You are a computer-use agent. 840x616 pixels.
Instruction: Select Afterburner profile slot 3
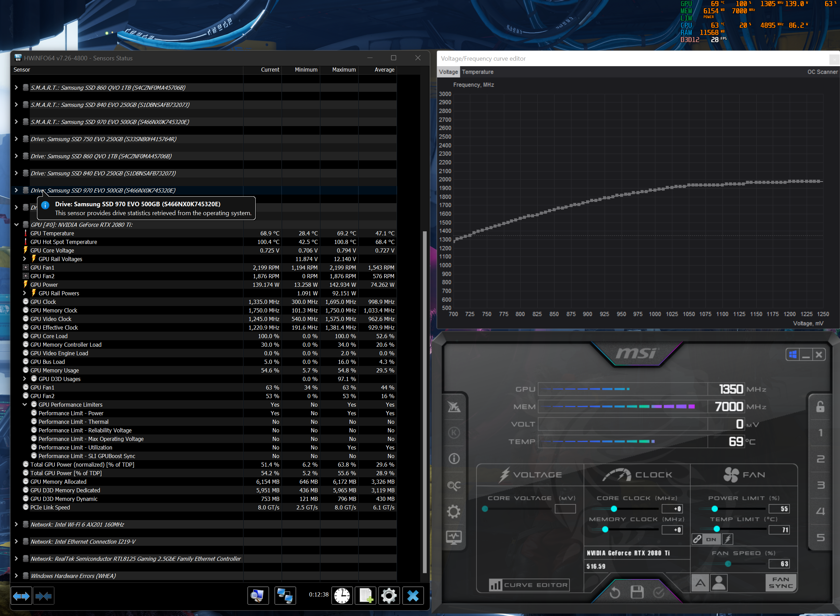[820, 485]
